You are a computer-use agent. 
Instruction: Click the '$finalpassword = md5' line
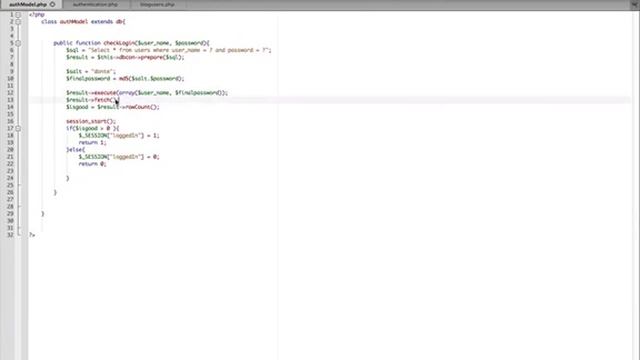click(x=125, y=78)
